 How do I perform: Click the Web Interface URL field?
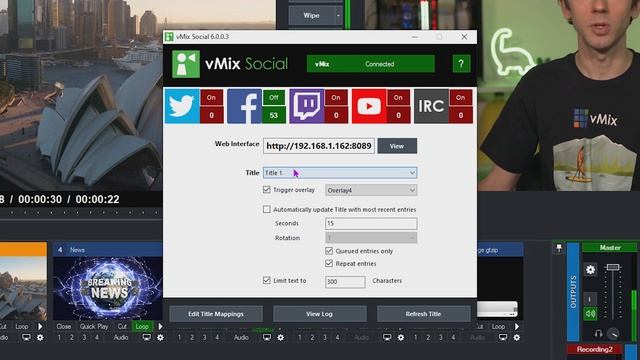click(319, 146)
